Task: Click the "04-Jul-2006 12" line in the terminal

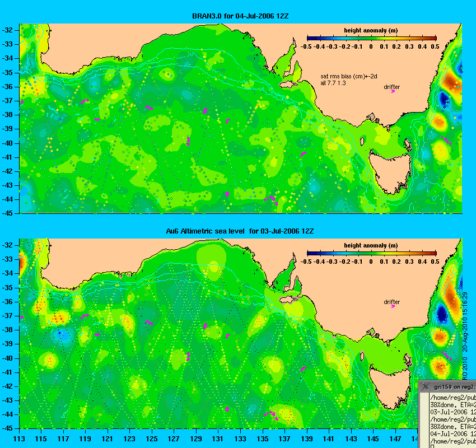Action: pyautogui.click(x=453, y=434)
